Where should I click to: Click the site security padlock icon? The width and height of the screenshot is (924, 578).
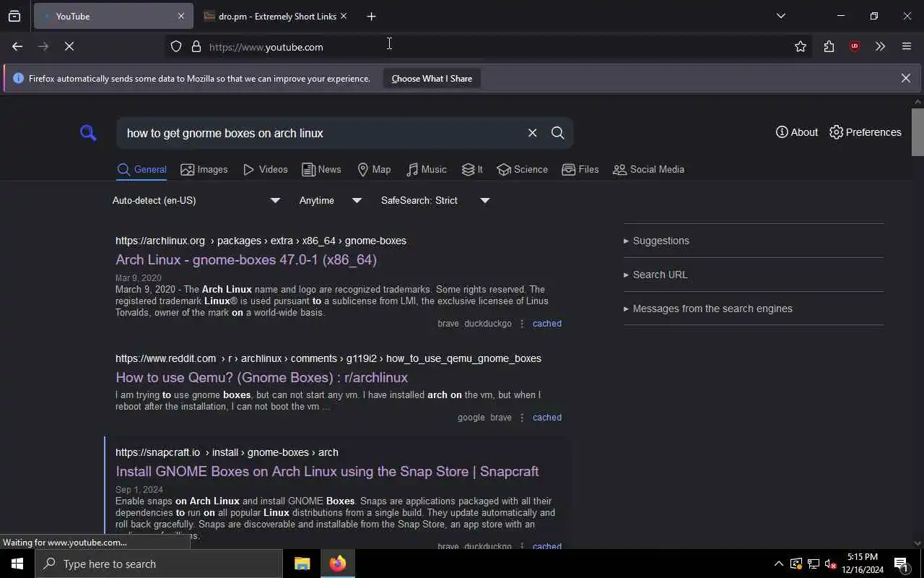[196, 46]
